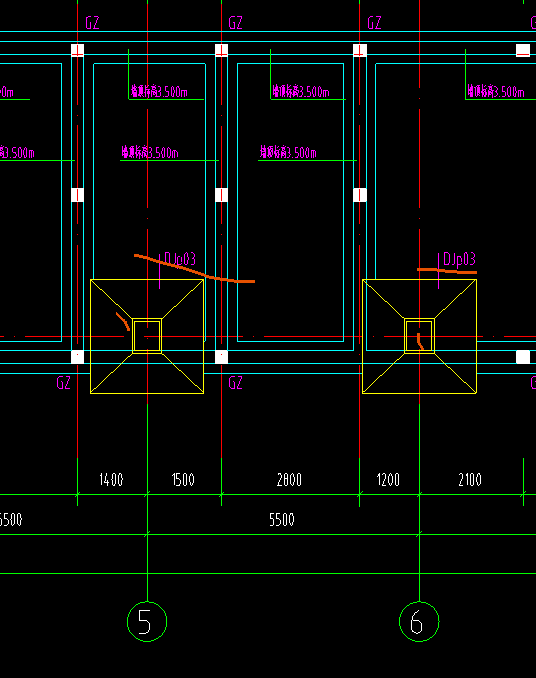Select the top GZ label directly left of axis 6
Screen dimensions: 536x678
(x=374, y=23)
